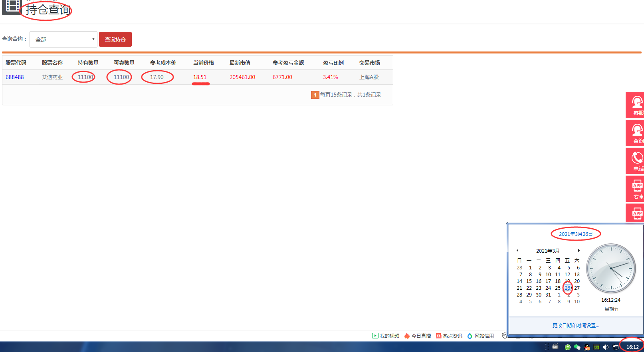Viewport: 644px width, 352px height.
Task: Click the WeChat icon in the system tray
Action: click(577, 347)
